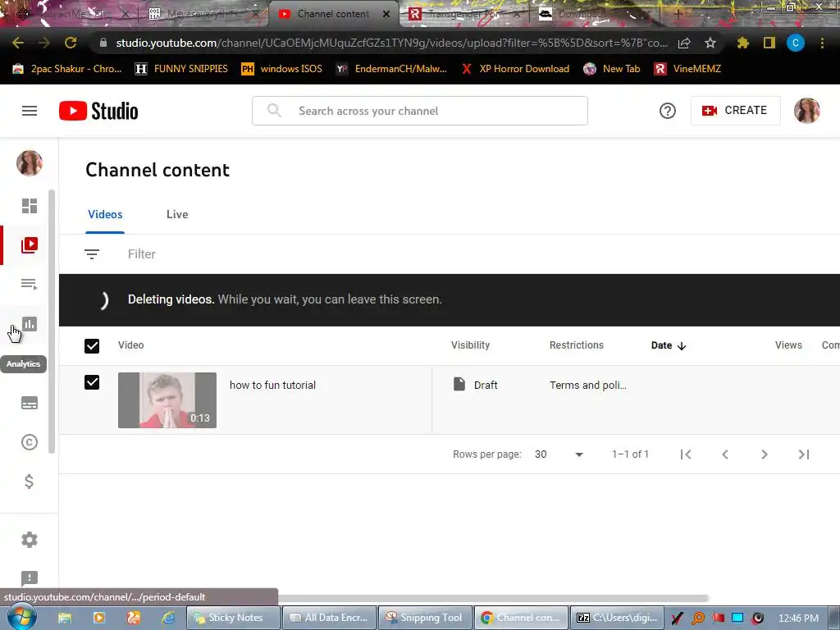The image size is (840, 630).
Task: Open Sticky Notes from the taskbar
Action: [233, 618]
